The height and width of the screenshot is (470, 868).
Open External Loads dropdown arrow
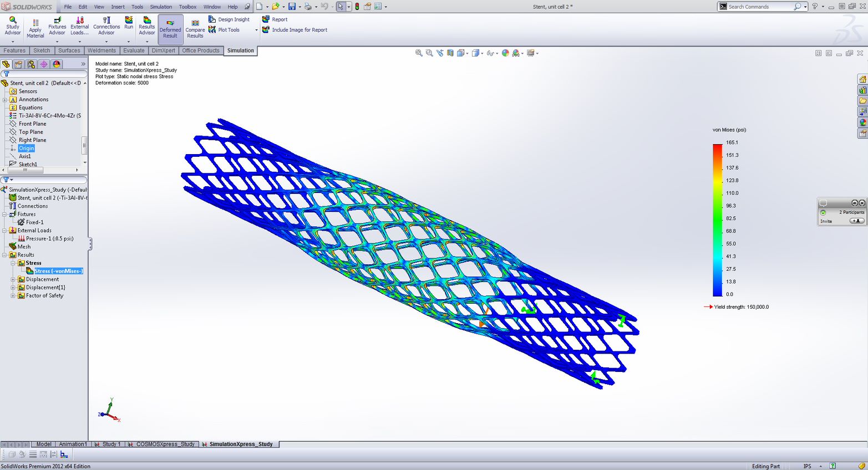79,42
